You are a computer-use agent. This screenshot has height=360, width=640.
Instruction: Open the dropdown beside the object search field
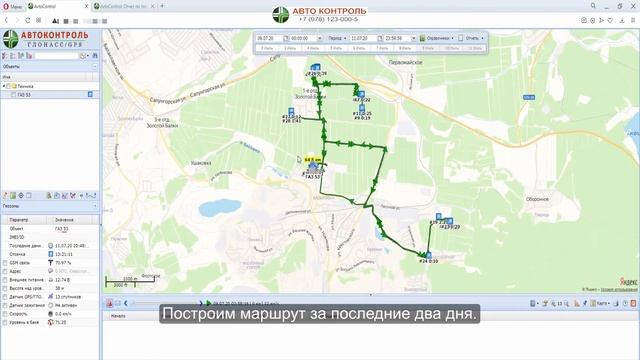[84, 56]
